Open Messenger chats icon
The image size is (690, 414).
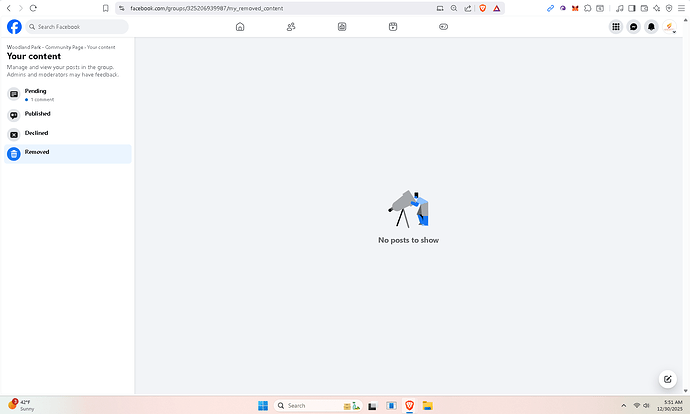[633, 27]
